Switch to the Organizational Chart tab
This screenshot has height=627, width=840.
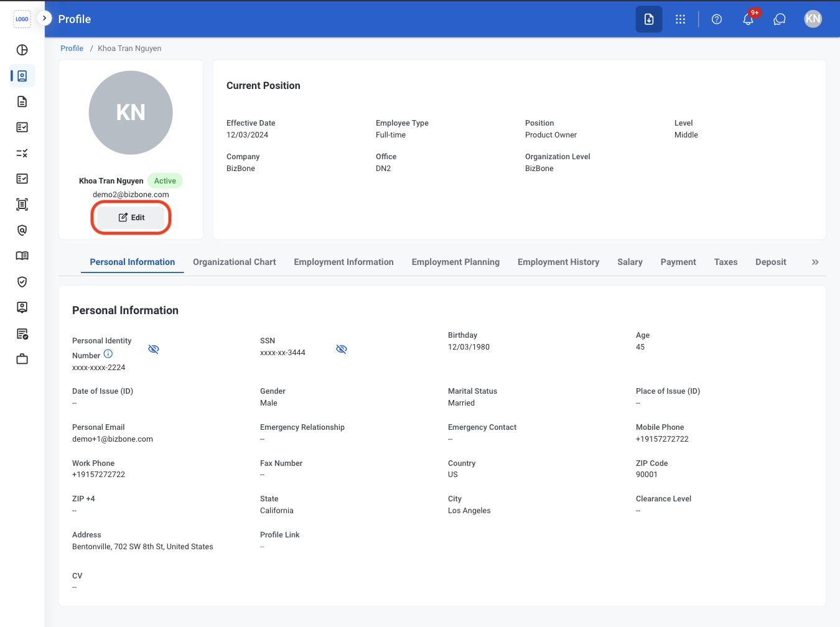click(x=235, y=262)
